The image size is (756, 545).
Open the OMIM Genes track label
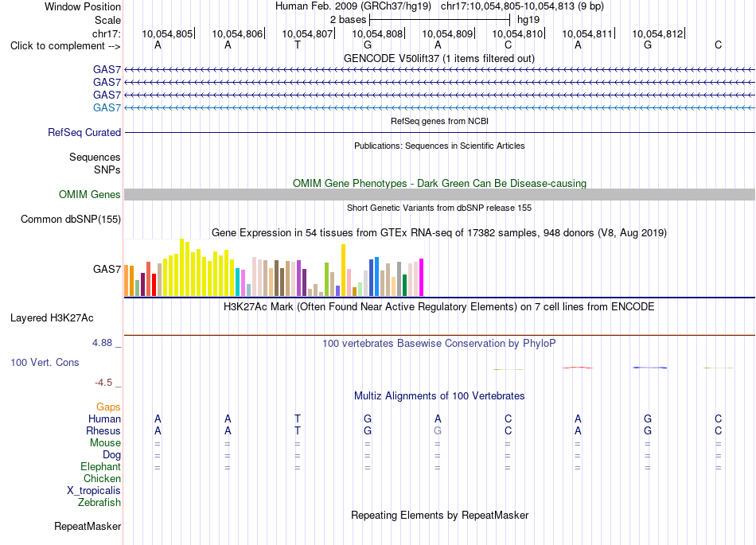coord(90,194)
